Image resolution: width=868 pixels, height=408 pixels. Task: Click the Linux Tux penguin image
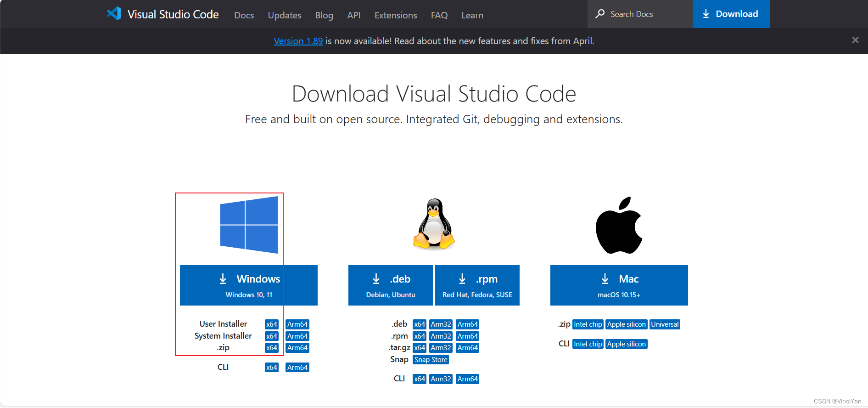pos(434,224)
